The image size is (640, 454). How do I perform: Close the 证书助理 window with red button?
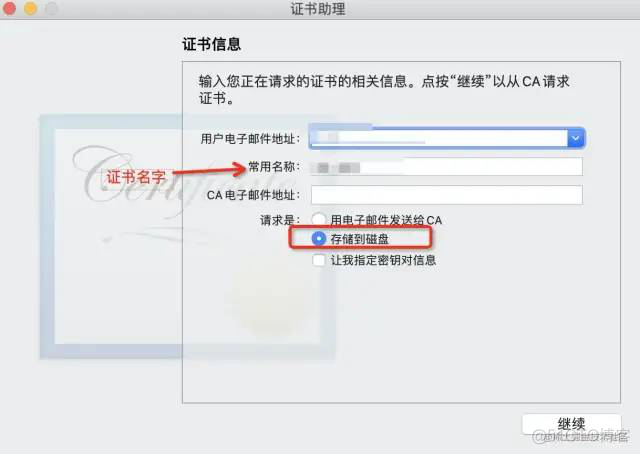(x=9, y=8)
